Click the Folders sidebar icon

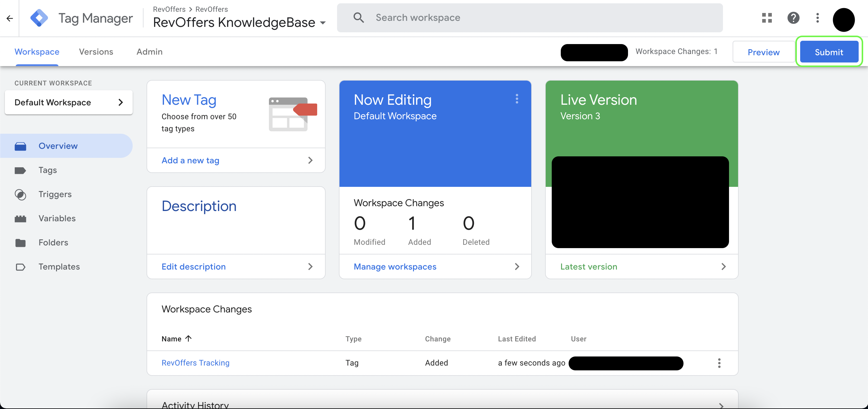pos(20,243)
